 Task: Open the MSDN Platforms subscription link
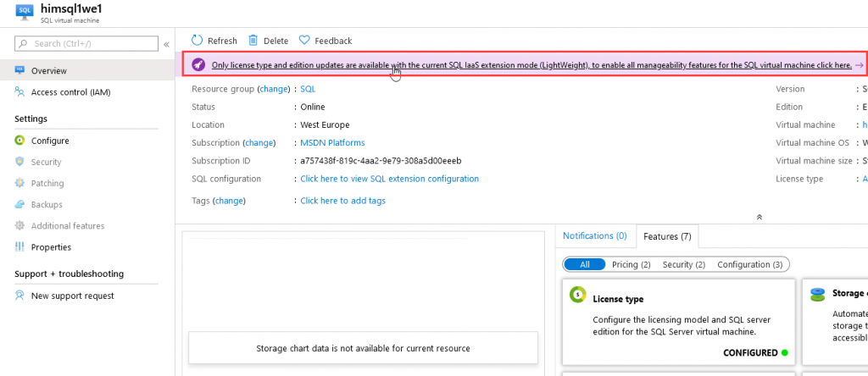pos(332,142)
